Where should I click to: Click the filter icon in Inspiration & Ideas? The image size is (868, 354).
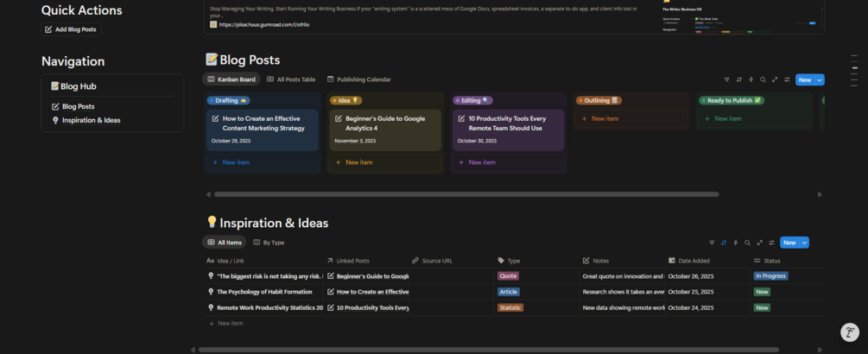coord(711,243)
